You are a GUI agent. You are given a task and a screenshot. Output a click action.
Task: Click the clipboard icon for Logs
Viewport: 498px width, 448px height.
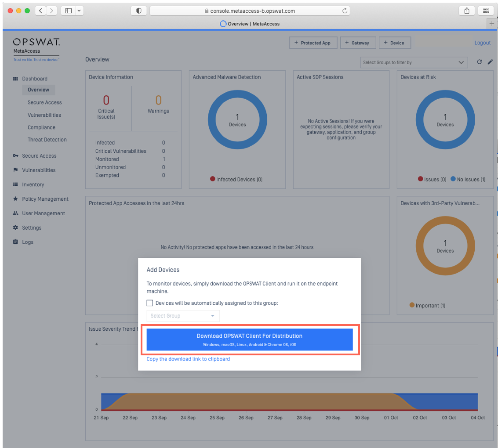click(15, 242)
